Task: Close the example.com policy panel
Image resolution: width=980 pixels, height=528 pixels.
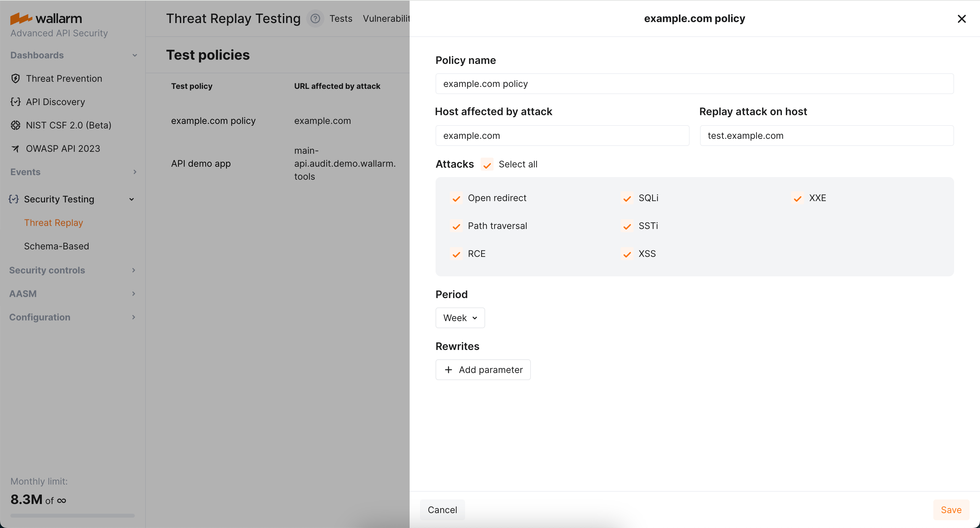Action: (x=961, y=19)
